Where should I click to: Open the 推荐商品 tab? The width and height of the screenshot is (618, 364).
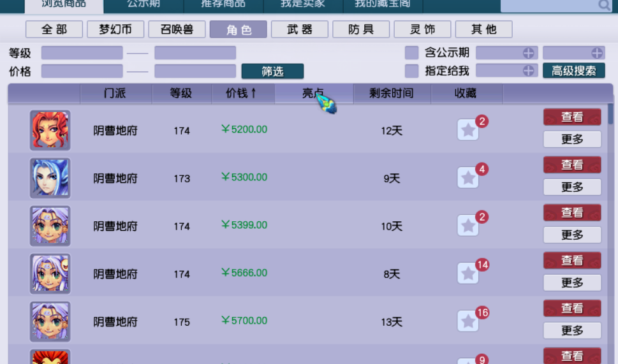click(x=223, y=4)
